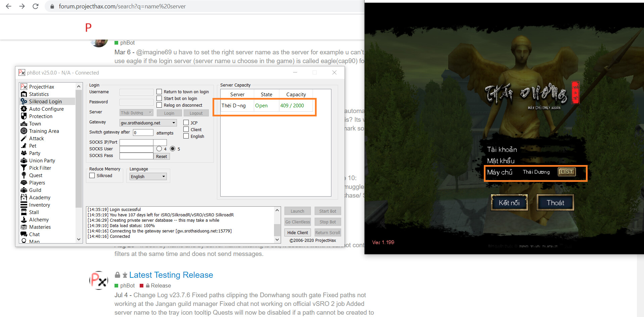This screenshot has height=317, width=644.
Task: Select SOCKS version 4 radio button
Action: tap(159, 149)
